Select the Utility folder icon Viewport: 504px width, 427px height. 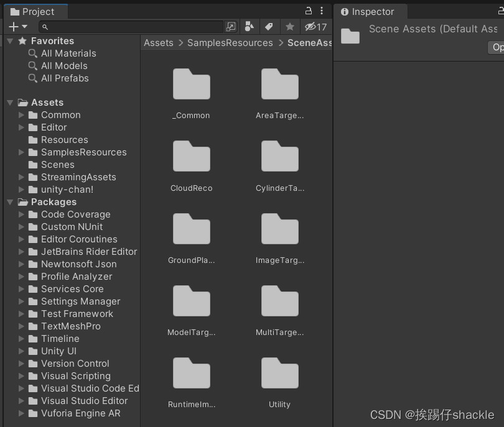pyautogui.click(x=279, y=373)
